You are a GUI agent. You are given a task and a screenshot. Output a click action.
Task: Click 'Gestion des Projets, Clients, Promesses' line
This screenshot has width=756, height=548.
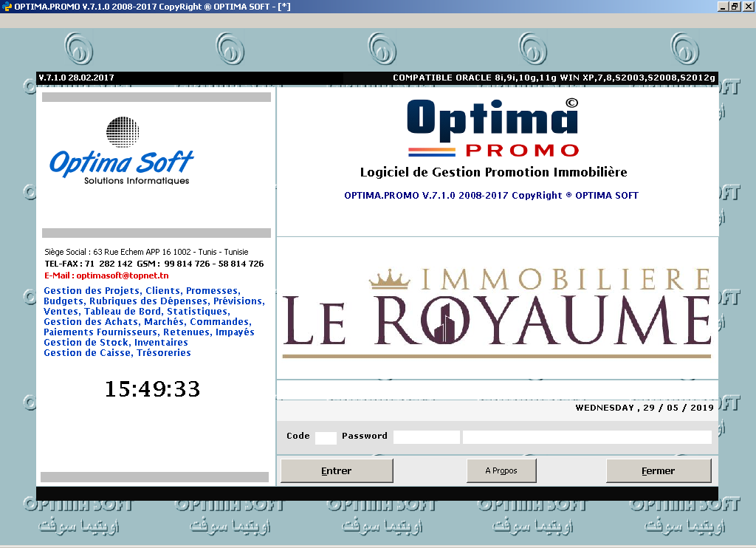click(x=142, y=291)
